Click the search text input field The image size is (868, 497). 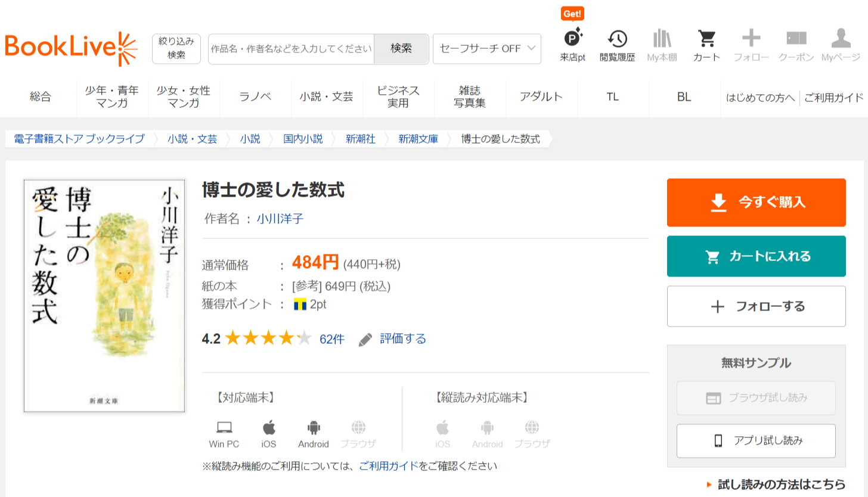coord(292,49)
